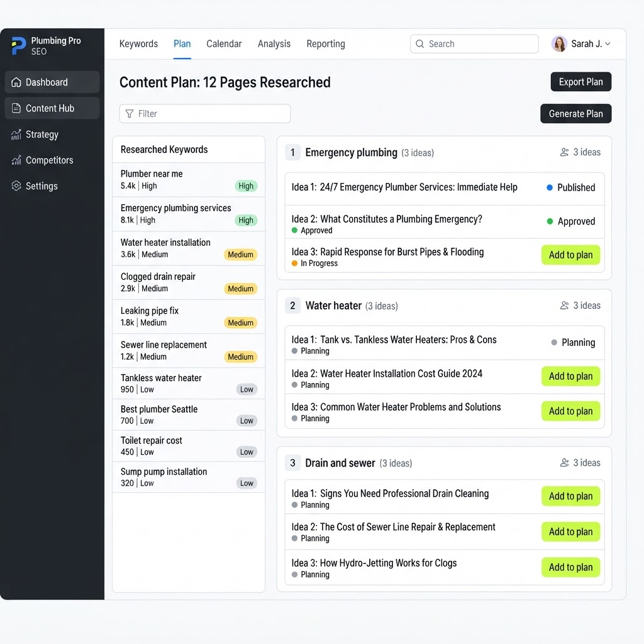The height and width of the screenshot is (644, 644).
Task: Open Dashboard in the sidebar
Action: [x=52, y=82]
